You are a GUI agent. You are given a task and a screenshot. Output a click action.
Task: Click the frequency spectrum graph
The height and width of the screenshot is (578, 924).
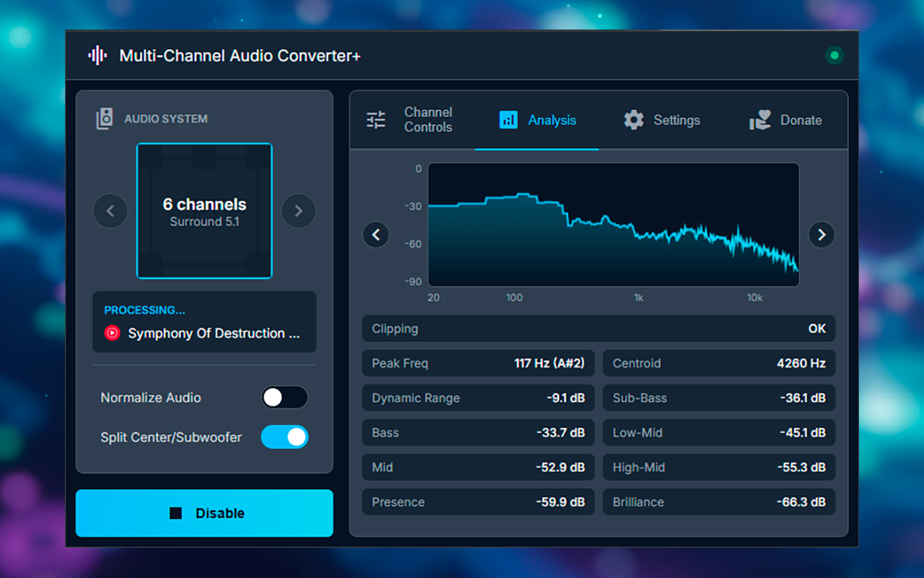[614, 225]
